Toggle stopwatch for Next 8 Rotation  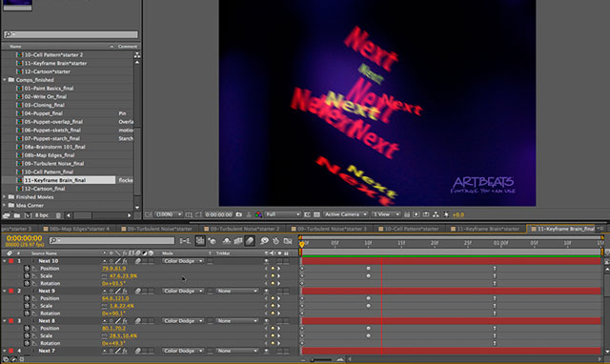[x=27, y=343]
